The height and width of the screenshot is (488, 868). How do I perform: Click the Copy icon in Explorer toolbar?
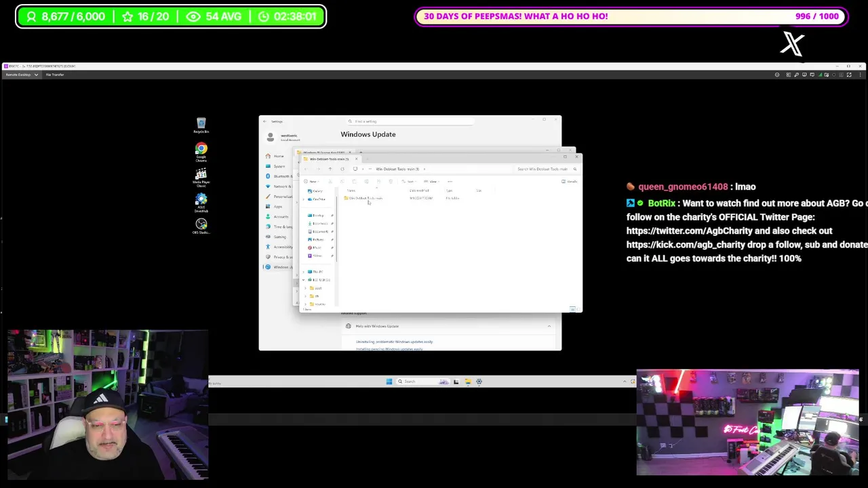click(x=342, y=182)
